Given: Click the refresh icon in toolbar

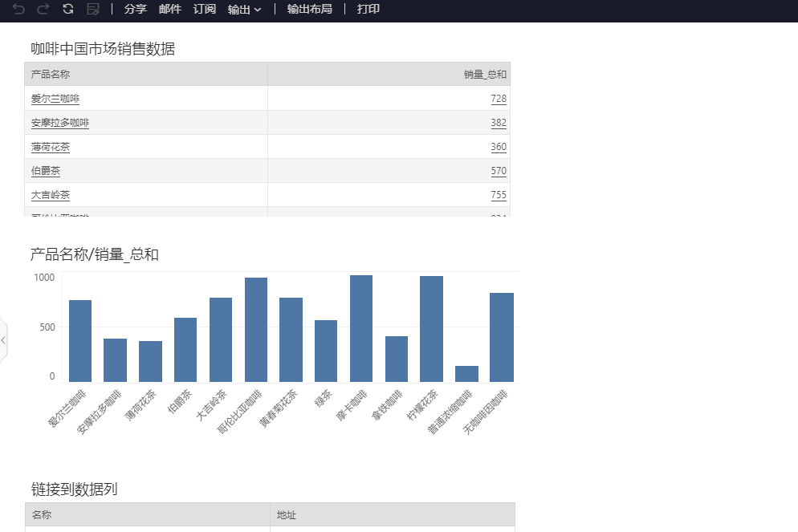Looking at the screenshot, I should pos(68,9).
